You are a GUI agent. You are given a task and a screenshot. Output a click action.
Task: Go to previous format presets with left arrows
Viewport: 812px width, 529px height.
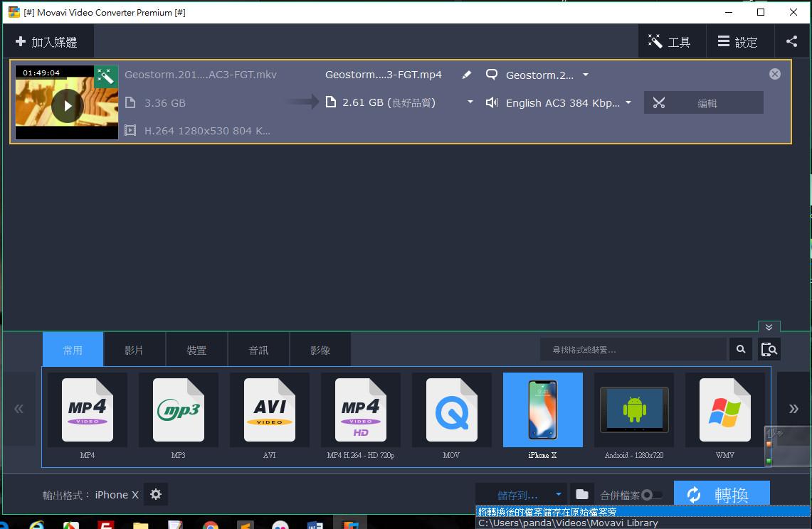[19, 409]
